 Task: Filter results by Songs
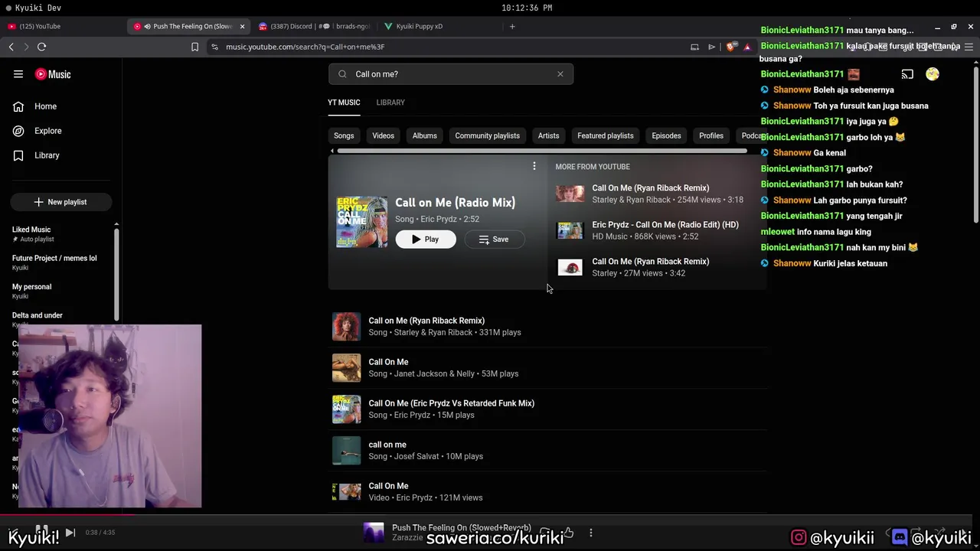click(344, 135)
